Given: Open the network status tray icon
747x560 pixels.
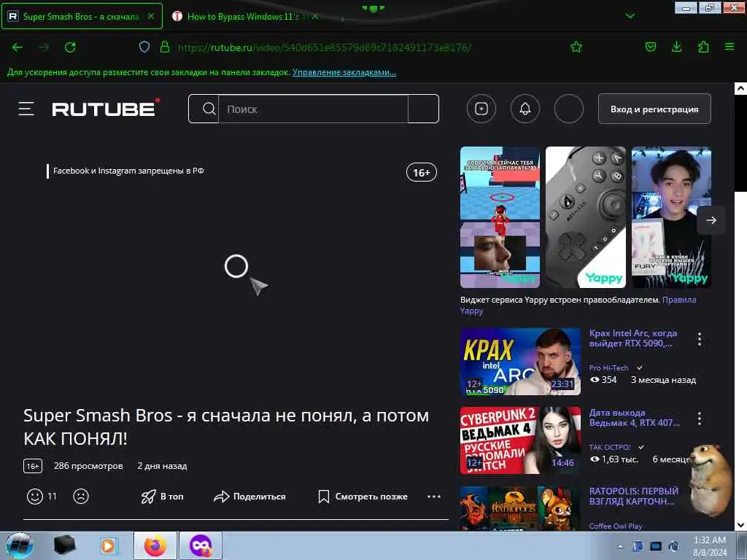Looking at the screenshot, I should pos(656,546).
